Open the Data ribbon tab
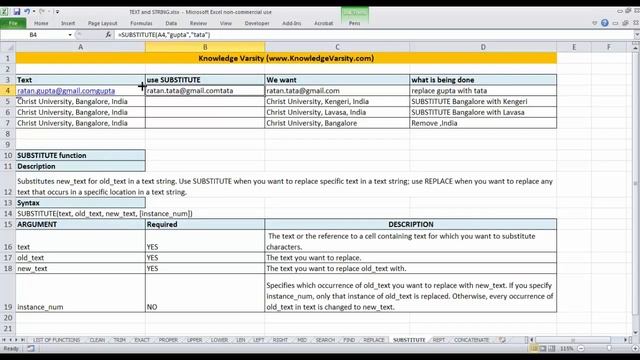Screen dimensions: 640x360 [171, 23]
